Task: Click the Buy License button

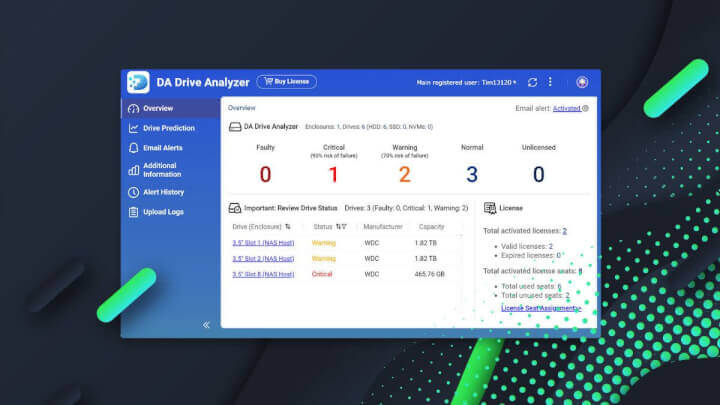Action: tap(287, 82)
